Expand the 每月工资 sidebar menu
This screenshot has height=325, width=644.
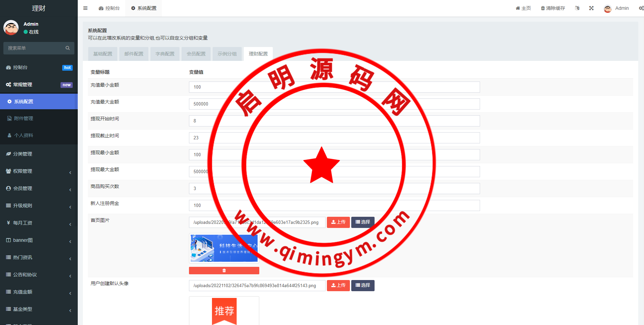(x=39, y=223)
